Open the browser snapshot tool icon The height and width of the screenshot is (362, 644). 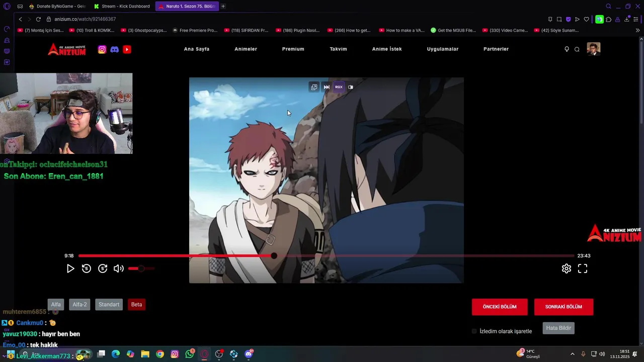point(559,19)
